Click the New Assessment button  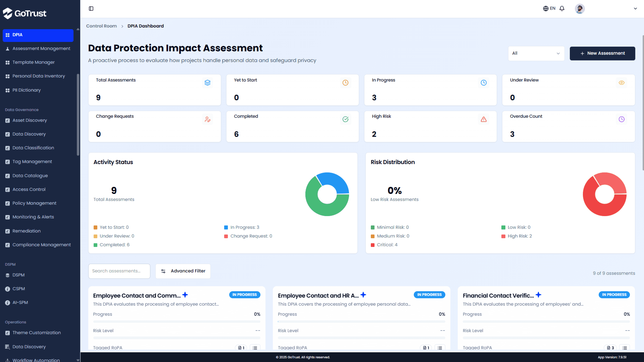[x=602, y=53]
